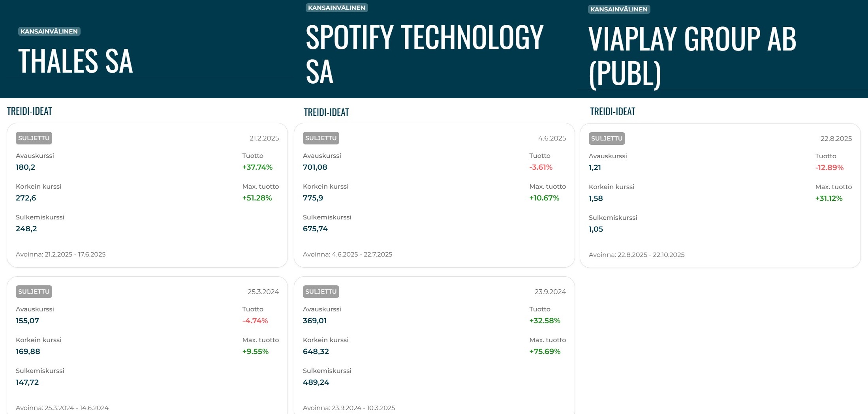Click SULJETTU badge on the 23.9.2024 trade card
The image size is (868, 414).
[x=321, y=292]
